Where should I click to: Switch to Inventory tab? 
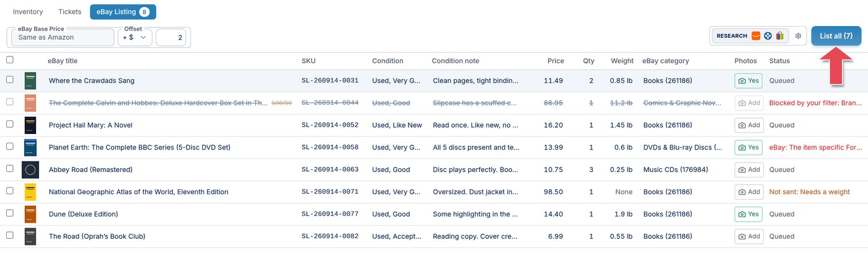(28, 12)
